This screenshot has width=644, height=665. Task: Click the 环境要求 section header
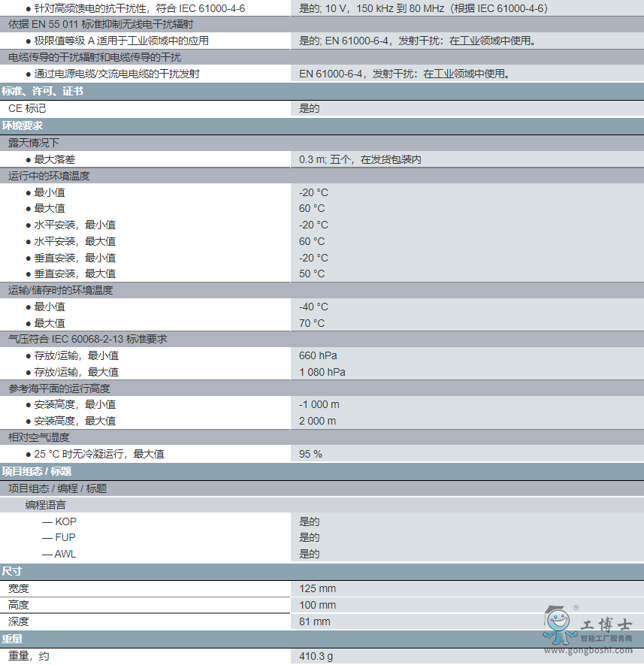coord(23,125)
